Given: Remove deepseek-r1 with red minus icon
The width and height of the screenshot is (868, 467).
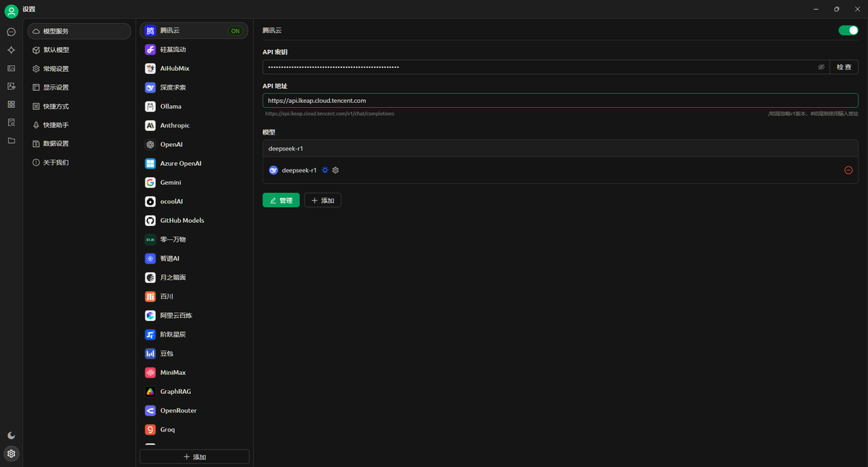Looking at the screenshot, I should (x=848, y=170).
